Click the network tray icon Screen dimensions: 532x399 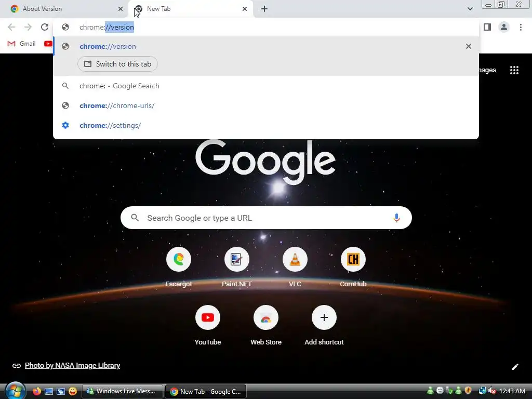tap(482, 391)
